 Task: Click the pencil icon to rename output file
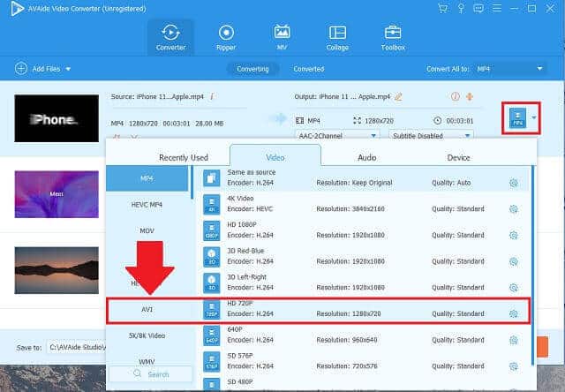398,96
